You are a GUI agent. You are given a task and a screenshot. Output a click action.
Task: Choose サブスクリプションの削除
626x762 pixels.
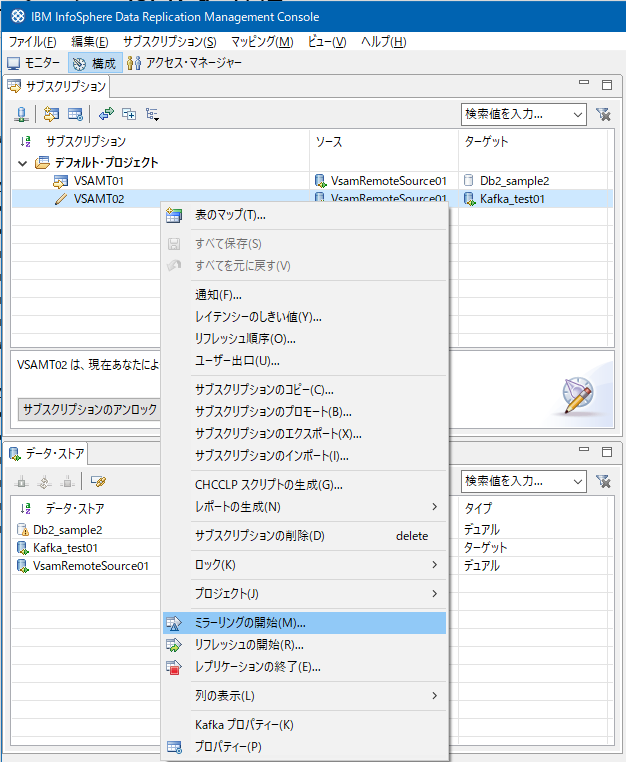pyautogui.click(x=304, y=536)
